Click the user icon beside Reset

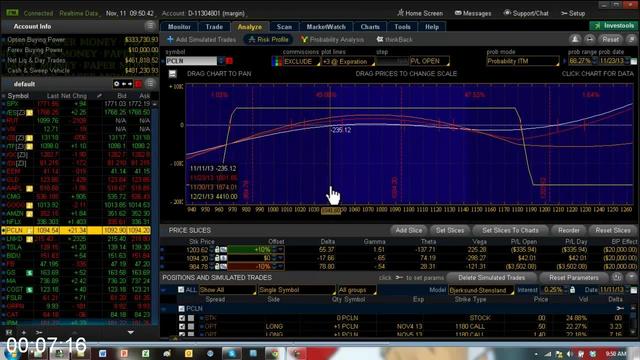[x=575, y=40]
